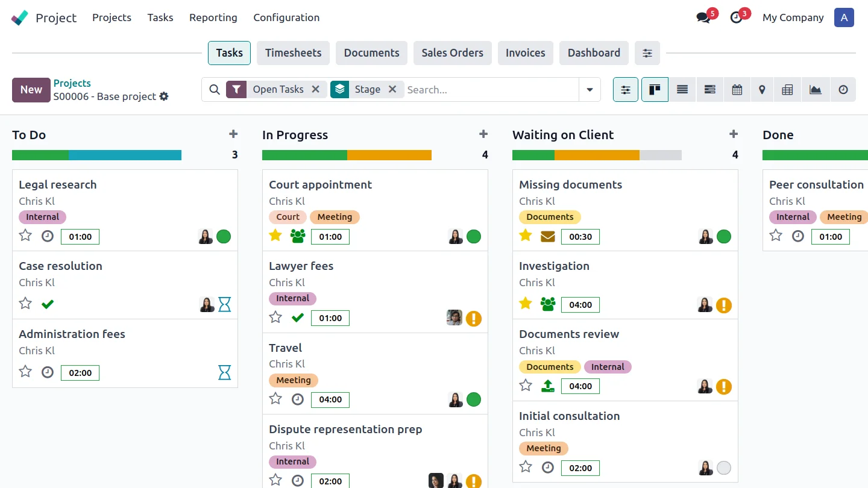Image resolution: width=868 pixels, height=488 pixels.
Task: Expand the search options dropdown
Action: pyautogui.click(x=590, y=90)
